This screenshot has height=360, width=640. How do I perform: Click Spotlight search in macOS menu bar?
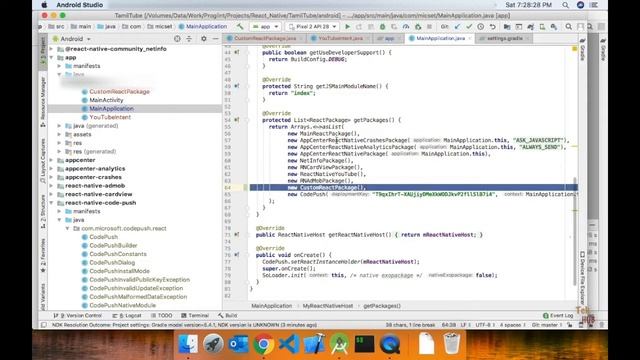tap(565, 5)
